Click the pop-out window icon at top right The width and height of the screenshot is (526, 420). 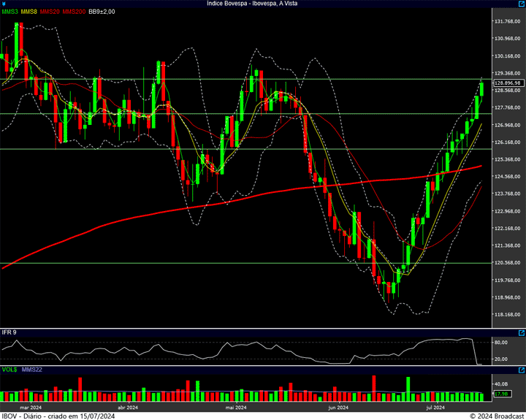[520, 4]
